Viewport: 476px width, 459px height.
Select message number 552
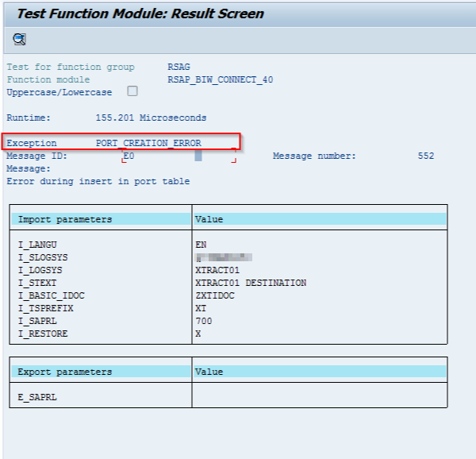pyautogui.click(x=425, y=156)
